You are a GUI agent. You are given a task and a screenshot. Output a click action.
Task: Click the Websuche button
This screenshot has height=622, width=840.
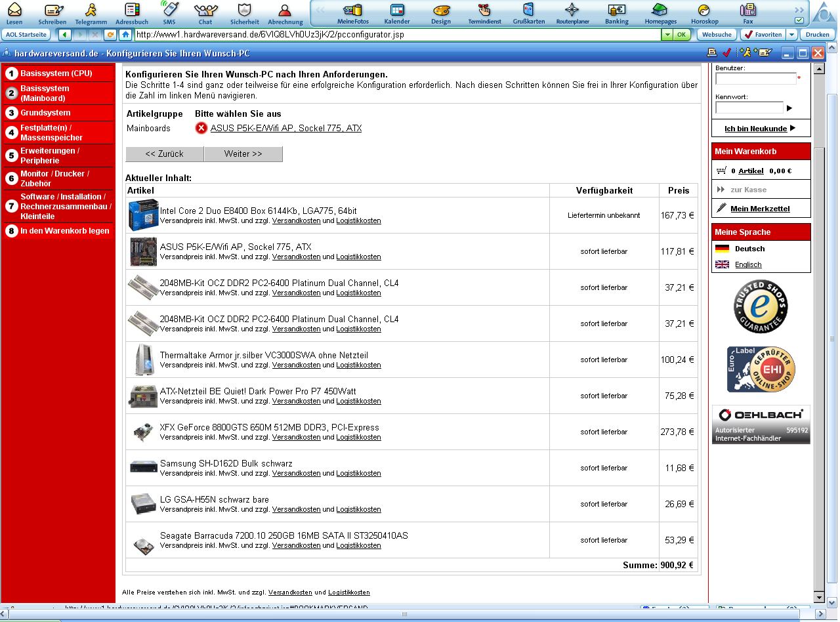716,34
